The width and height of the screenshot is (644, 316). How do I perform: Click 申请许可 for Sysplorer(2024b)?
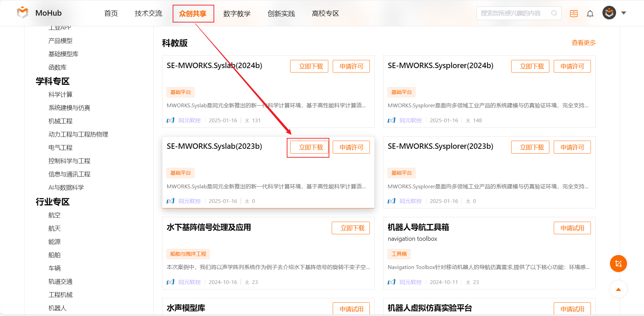point(572,66)
